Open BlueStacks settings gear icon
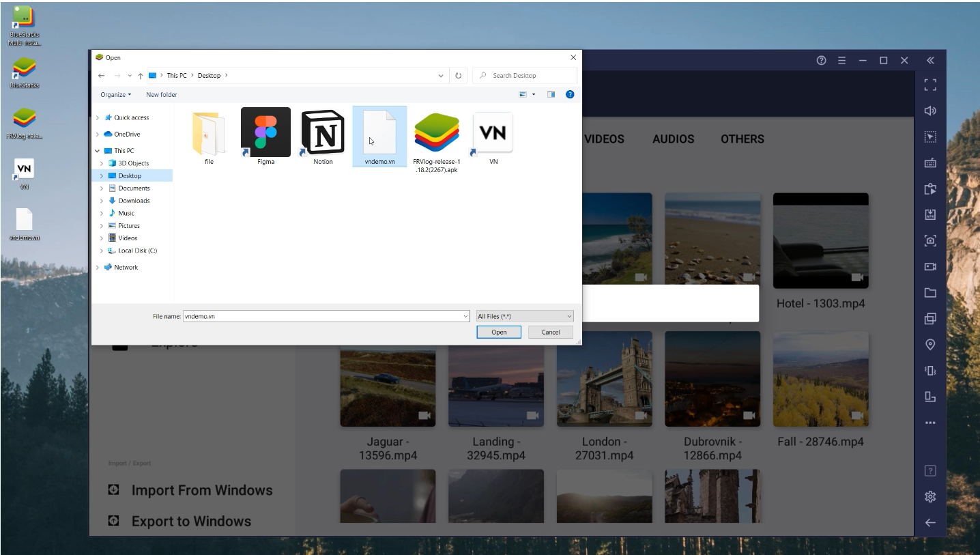This screenshot has width=980, height=555. coord(929,496)
